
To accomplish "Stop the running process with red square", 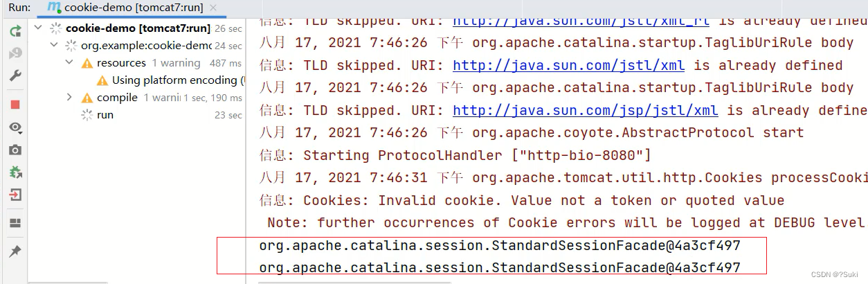I will [15, 105].
